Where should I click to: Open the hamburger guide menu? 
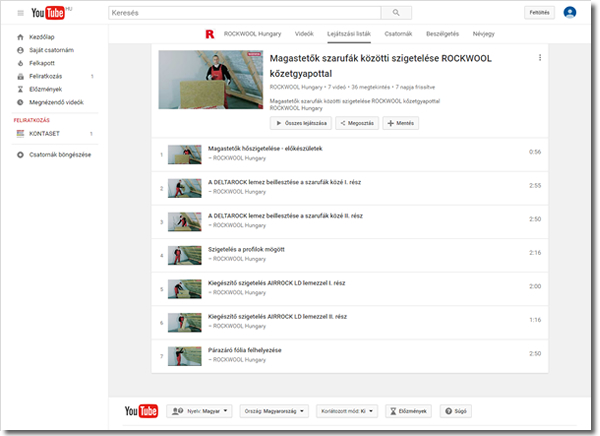point(21,13)
